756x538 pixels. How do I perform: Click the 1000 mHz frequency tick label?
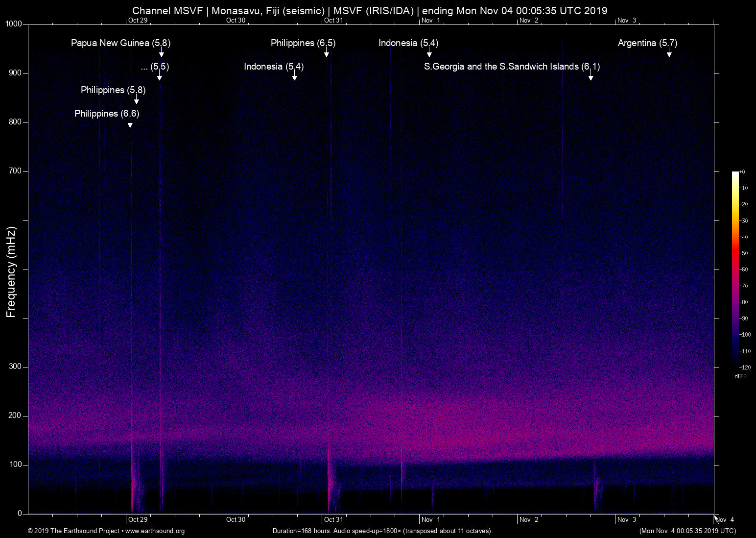pos(13,24)
